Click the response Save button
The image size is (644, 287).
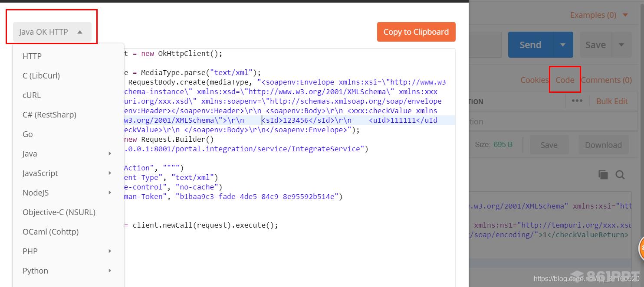[x=549, y=145]
